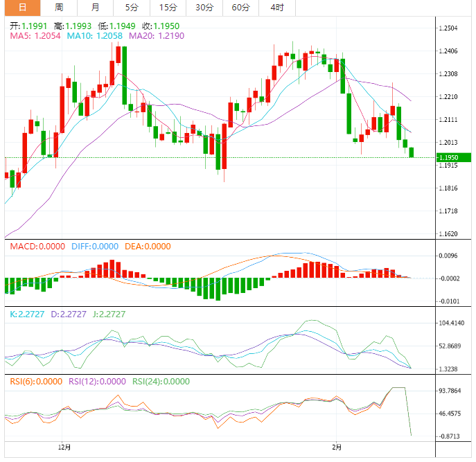476x462 pixels.
Task: Open the 4时 four-hour chart tab
Action: coord(276,8)
